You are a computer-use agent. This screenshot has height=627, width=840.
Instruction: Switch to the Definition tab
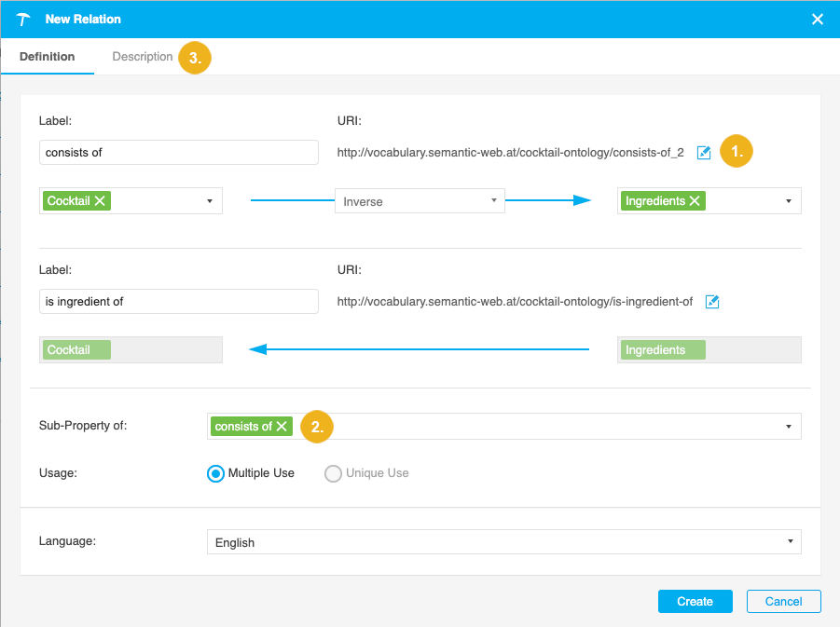48,57
